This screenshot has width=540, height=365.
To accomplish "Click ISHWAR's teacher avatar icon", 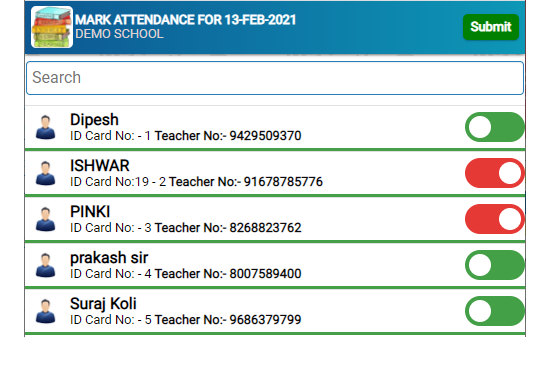I will click(x=45, y=173).
